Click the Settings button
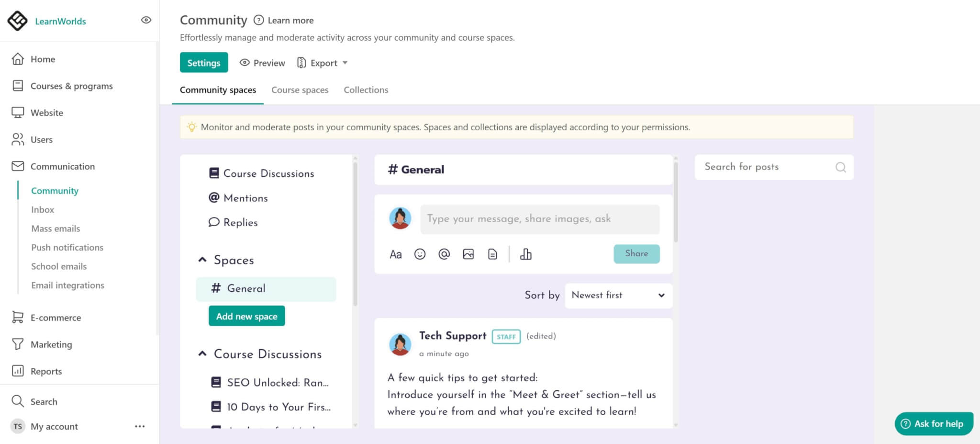The image size is (980, 444). pos(203,62)
